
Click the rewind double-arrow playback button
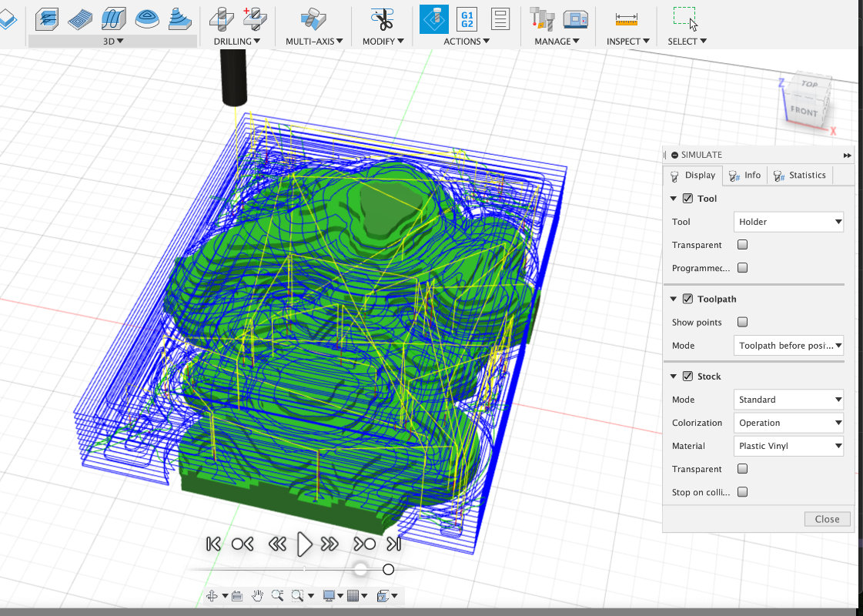[x=277, y=544]
